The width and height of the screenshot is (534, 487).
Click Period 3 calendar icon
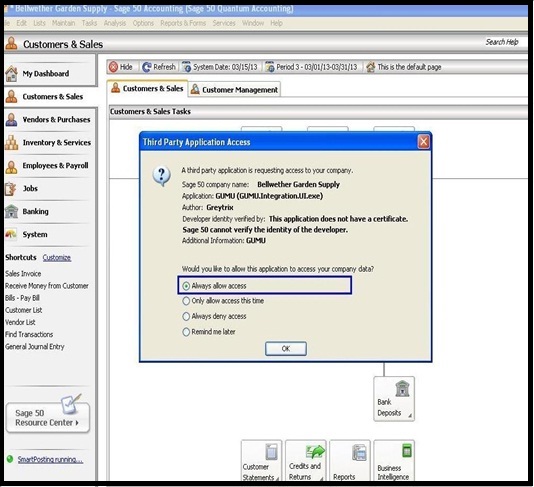[269, 67]
